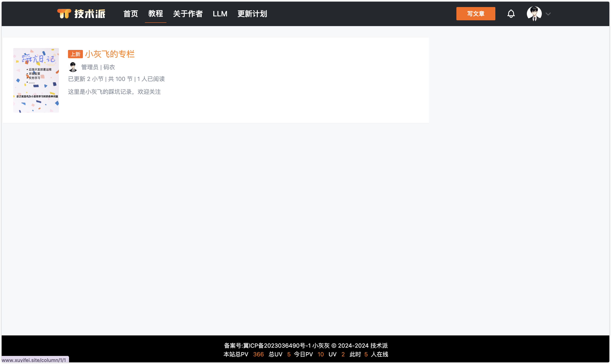The width and height of the screenshot is (611, 364).
Task: Click the 上新 badge
Action: point(75,54)
